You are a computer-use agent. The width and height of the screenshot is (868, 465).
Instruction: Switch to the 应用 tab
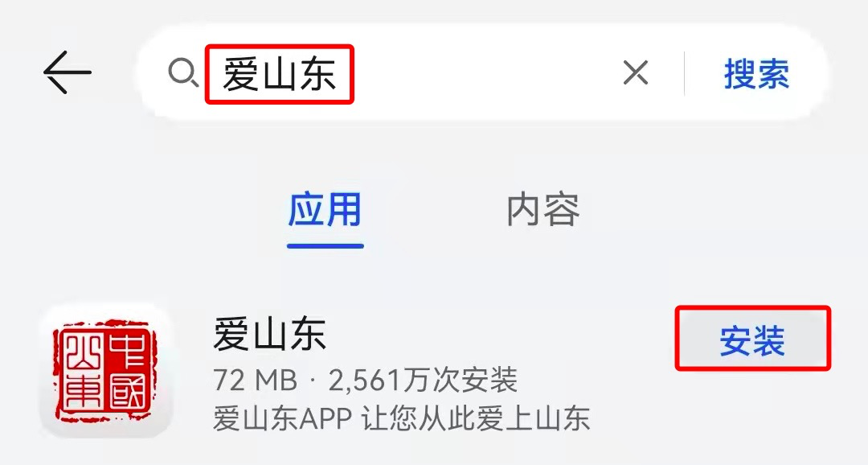click(325, 209)
